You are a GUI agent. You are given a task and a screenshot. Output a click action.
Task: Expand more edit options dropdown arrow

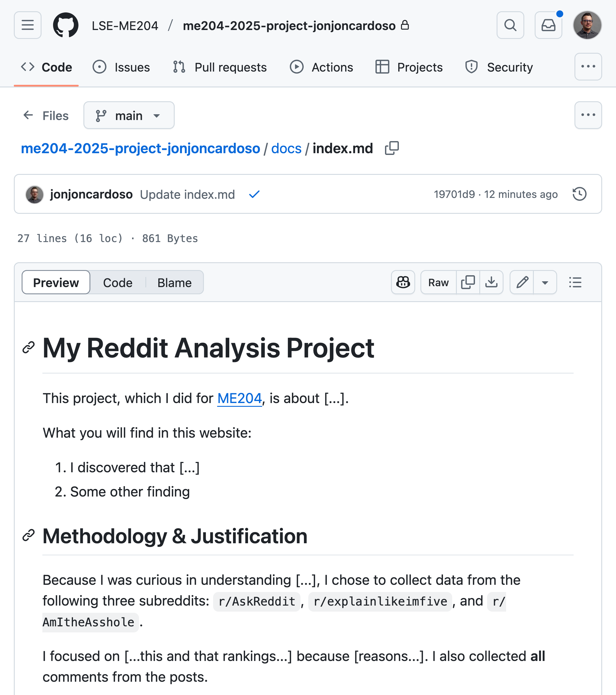[x=545, y=282]
